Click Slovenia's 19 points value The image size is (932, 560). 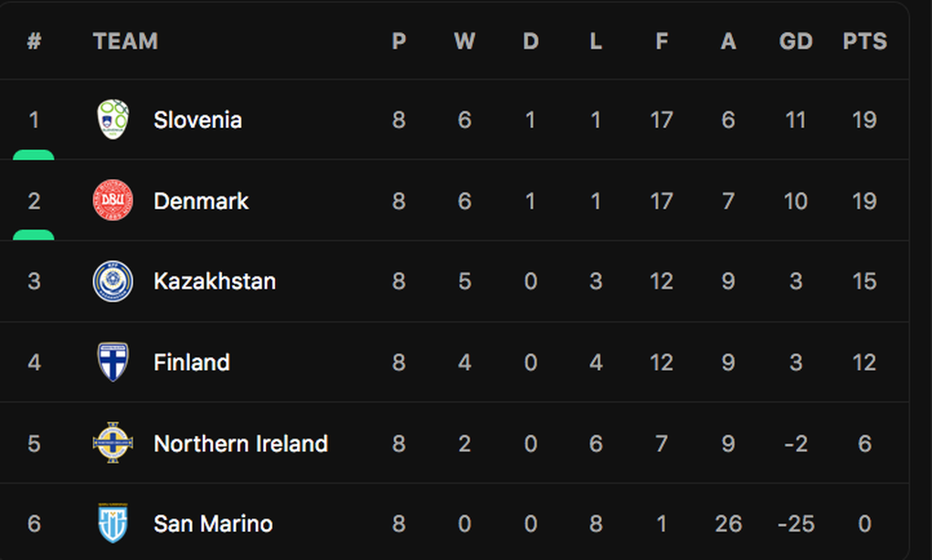pyautogui.click(x=864, y=120)
